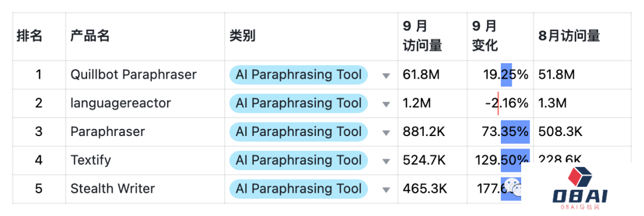This screenshot has width=644, height=216.
Task: Select the 8月访问量 column header
Action: coord(583,36)
